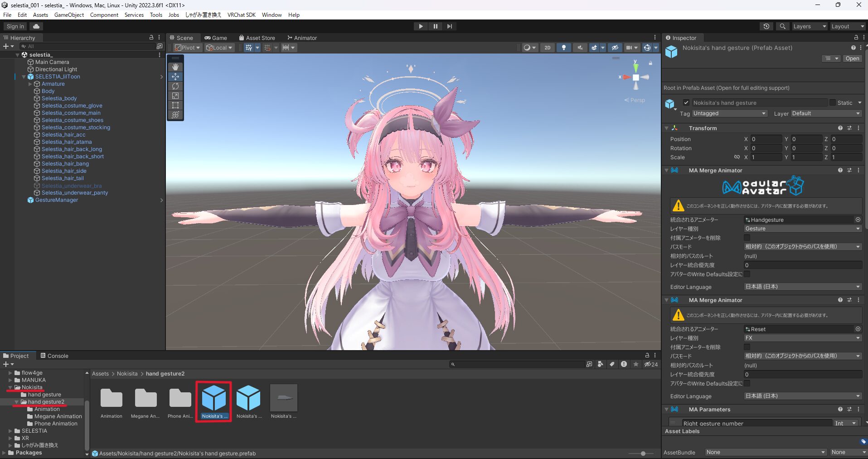Image resolution: width=868 pixels, height=459 pixels.
Task: Select the Hand pan tool
Action: pyautogui.click(x=175, y=67)
